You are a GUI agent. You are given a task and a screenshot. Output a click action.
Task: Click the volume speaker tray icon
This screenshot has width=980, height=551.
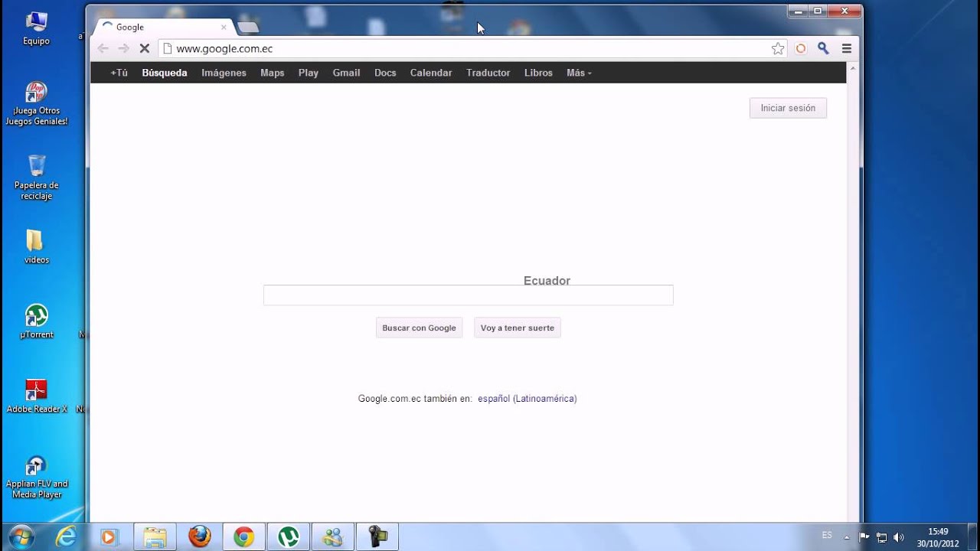pos(898,537)
